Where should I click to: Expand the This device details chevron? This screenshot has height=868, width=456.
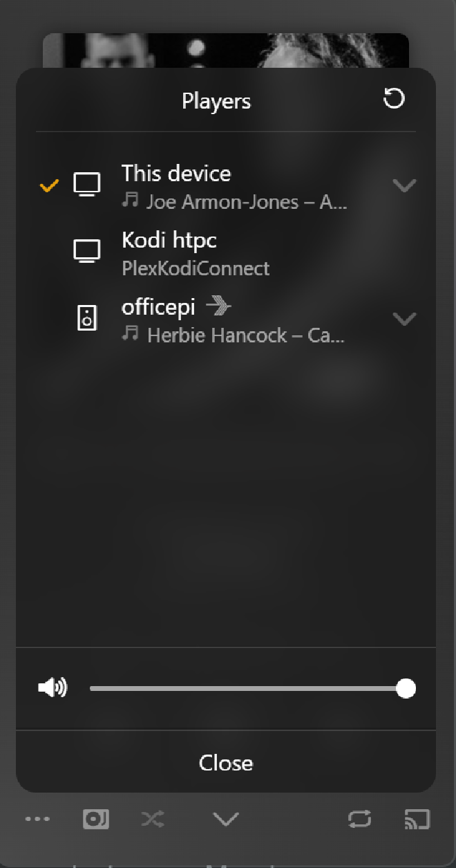tap(405, 185)
